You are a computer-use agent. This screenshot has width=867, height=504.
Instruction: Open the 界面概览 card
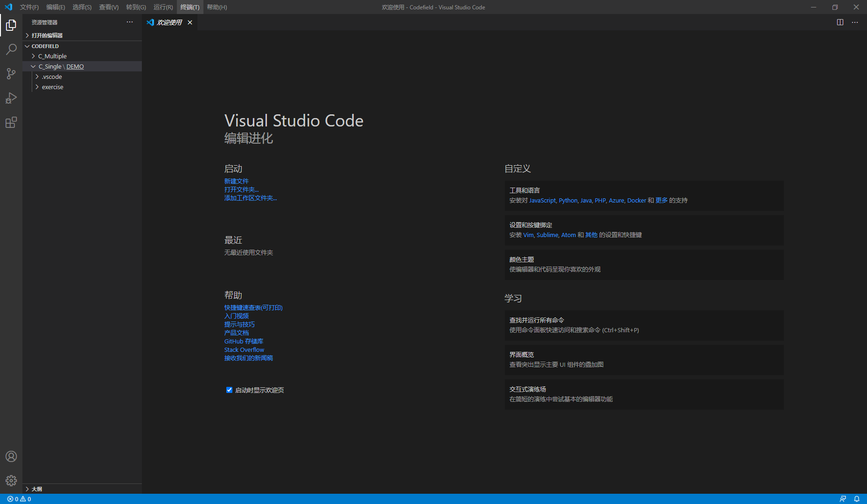[x=644, y=360]
